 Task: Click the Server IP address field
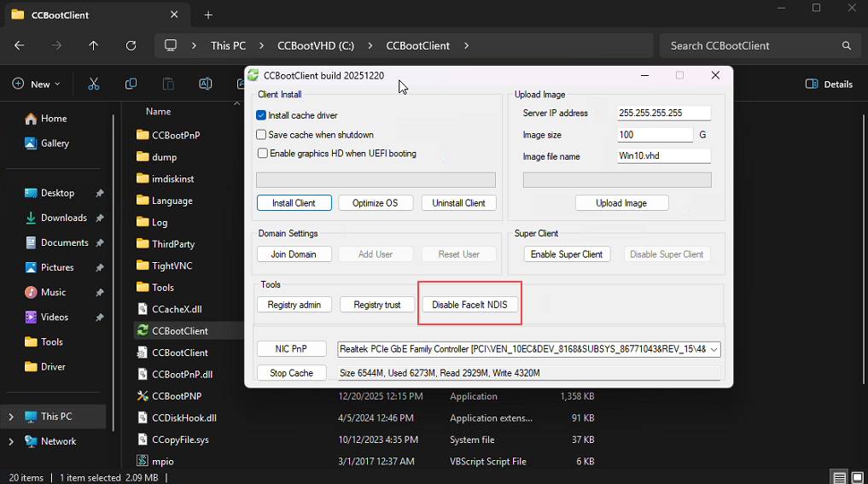coord(663,114)
